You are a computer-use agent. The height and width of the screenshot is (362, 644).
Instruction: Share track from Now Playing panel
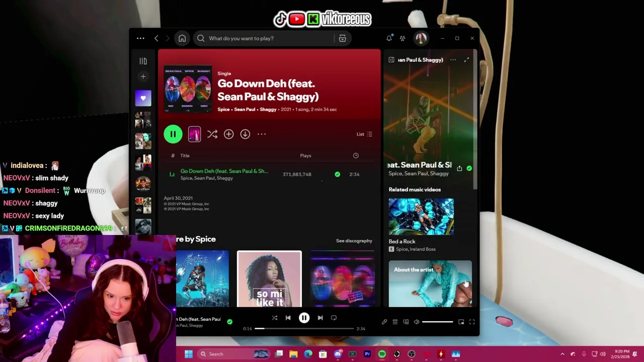pos(459,168)
